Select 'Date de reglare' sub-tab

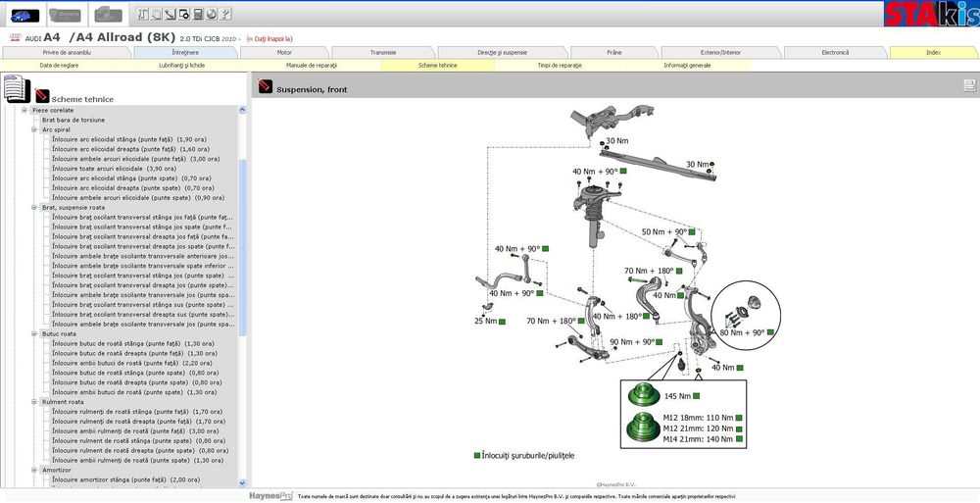[x=60, y=65]
